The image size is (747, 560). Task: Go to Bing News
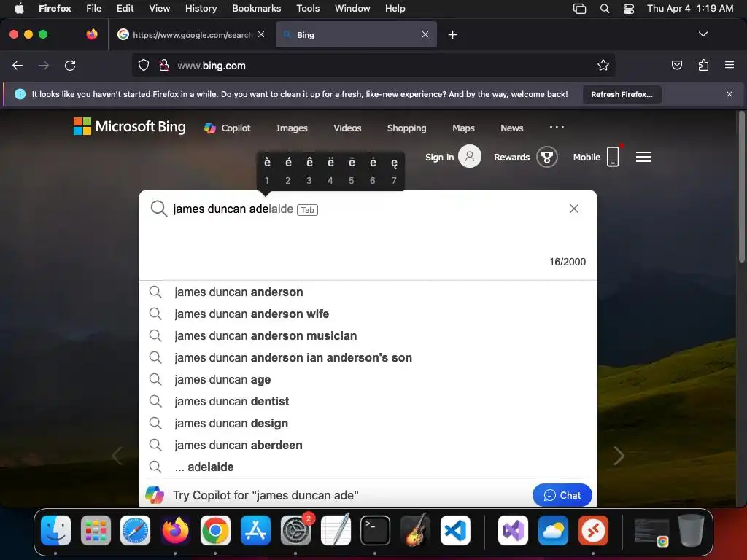[511, 128]
